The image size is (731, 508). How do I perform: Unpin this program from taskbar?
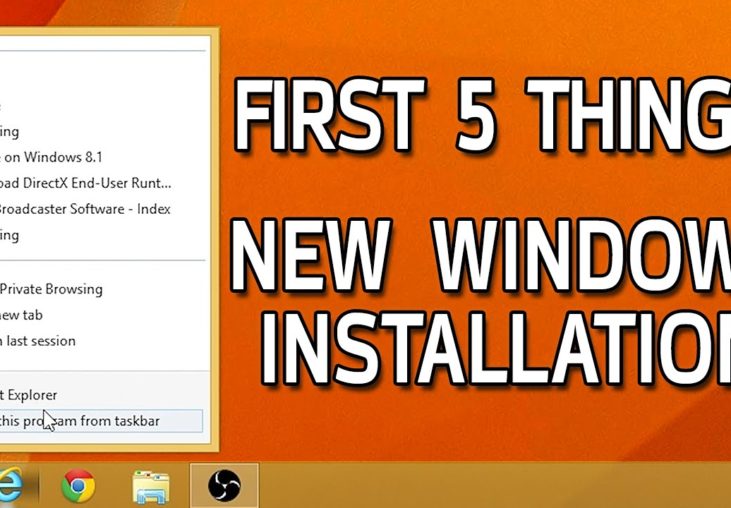pos(80,421)
